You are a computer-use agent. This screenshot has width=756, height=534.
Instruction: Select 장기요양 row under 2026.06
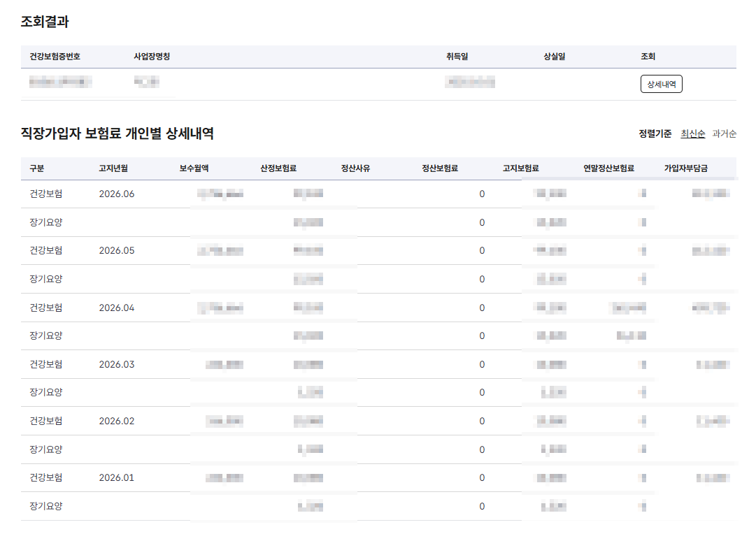pos(45,222)
